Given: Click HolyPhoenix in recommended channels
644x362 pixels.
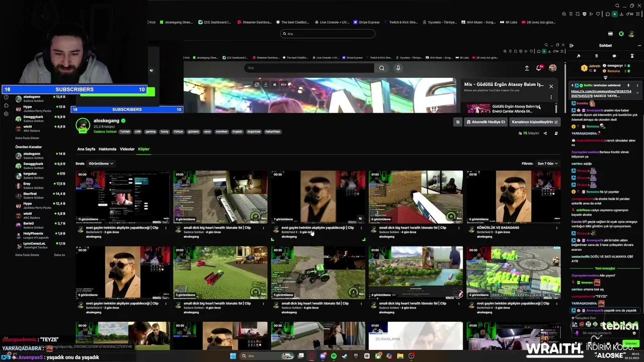Looking at the screenshot, I should point(40,235).
